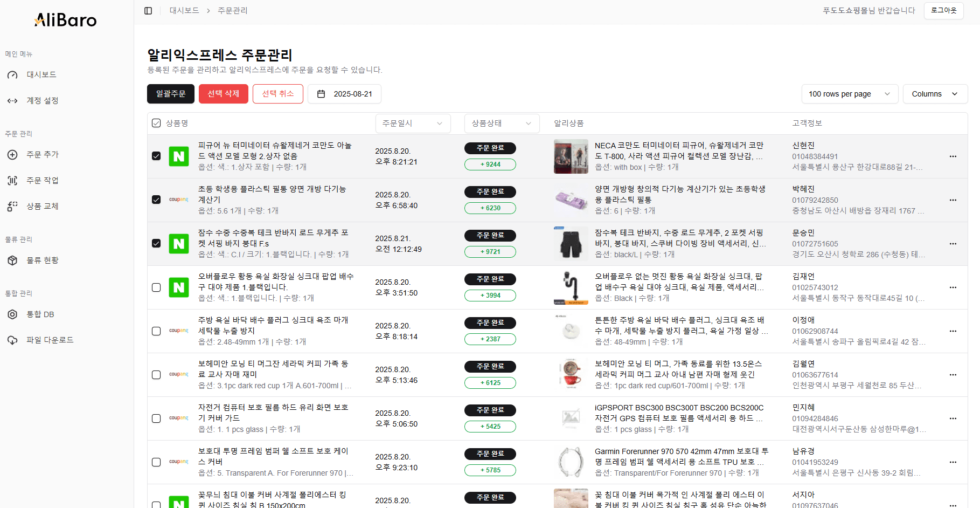This screenshot has height=508, width=980.
Task: Expand the Columns dropdown
Action: point(935,94)
